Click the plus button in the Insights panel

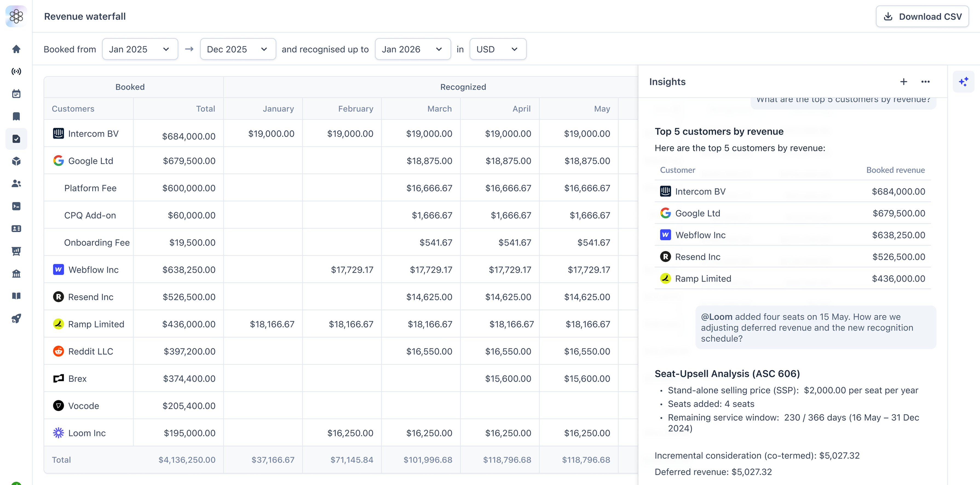[x=904, y=81]
